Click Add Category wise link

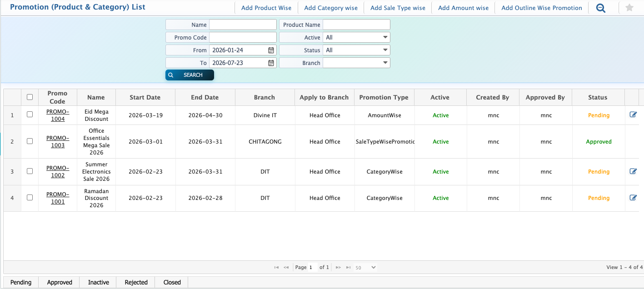point(331,8)
